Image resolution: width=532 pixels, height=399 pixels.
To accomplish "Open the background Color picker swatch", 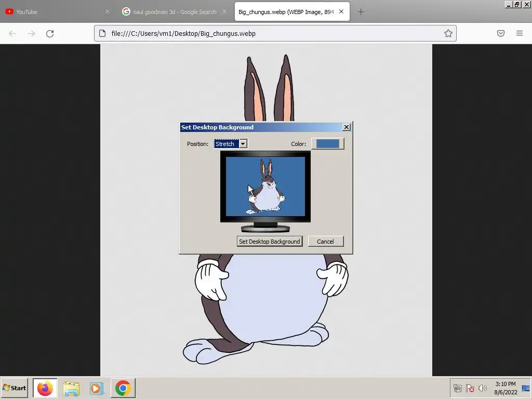I will coord(328,144).
